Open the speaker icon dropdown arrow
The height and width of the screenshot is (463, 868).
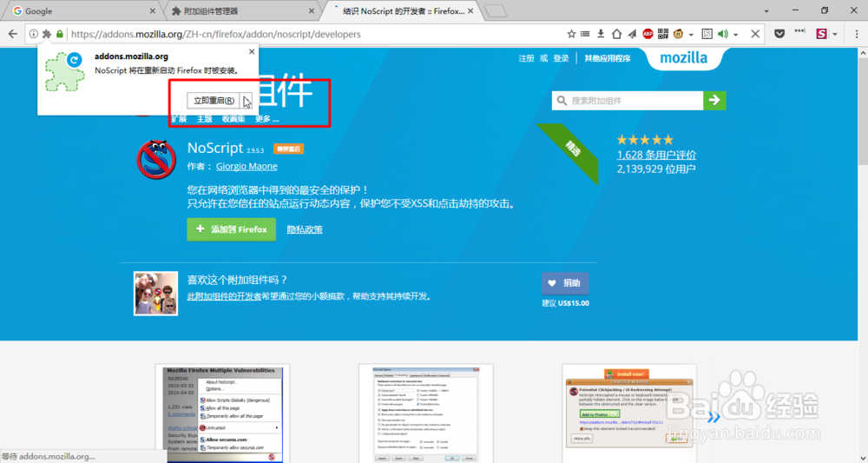[x=736, y=35]
